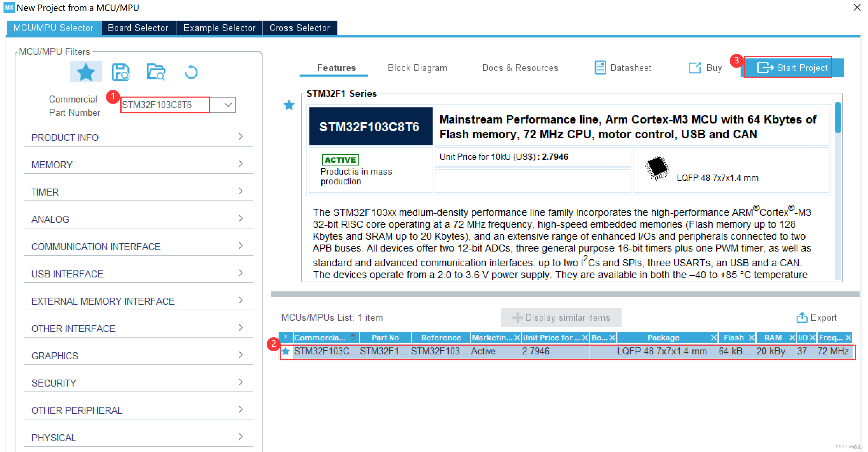868x452 pixels.
Task: Toggle favorite star next to STM32F1 Series
Action: [289, 105]
